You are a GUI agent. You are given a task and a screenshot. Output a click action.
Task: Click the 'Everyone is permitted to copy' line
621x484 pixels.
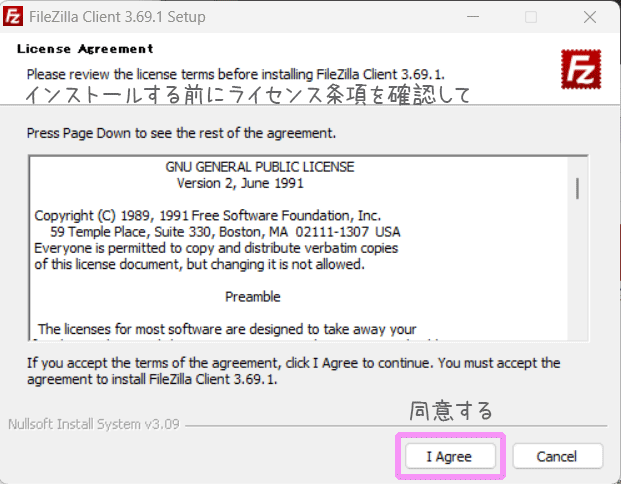(x=216, y=248)
